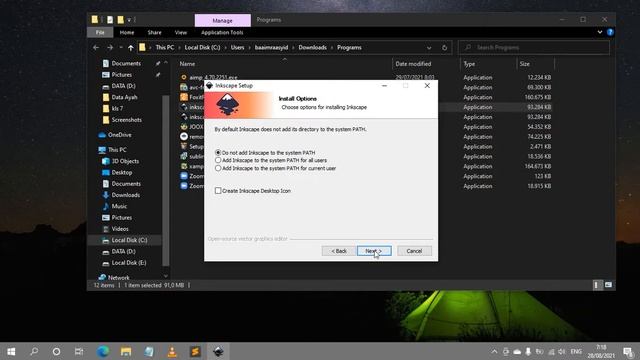
Task: Open Documents in Quick access
Action: tap(126, 63)
